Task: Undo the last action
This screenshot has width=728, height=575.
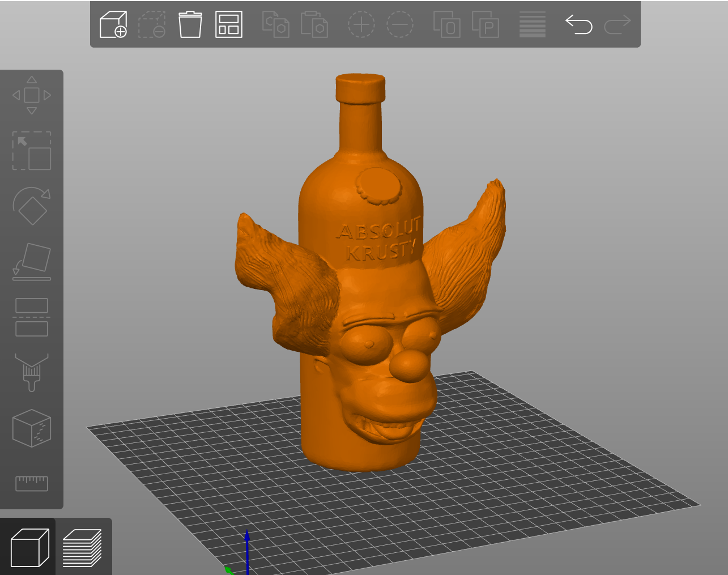Action: [x=579, y=24]
